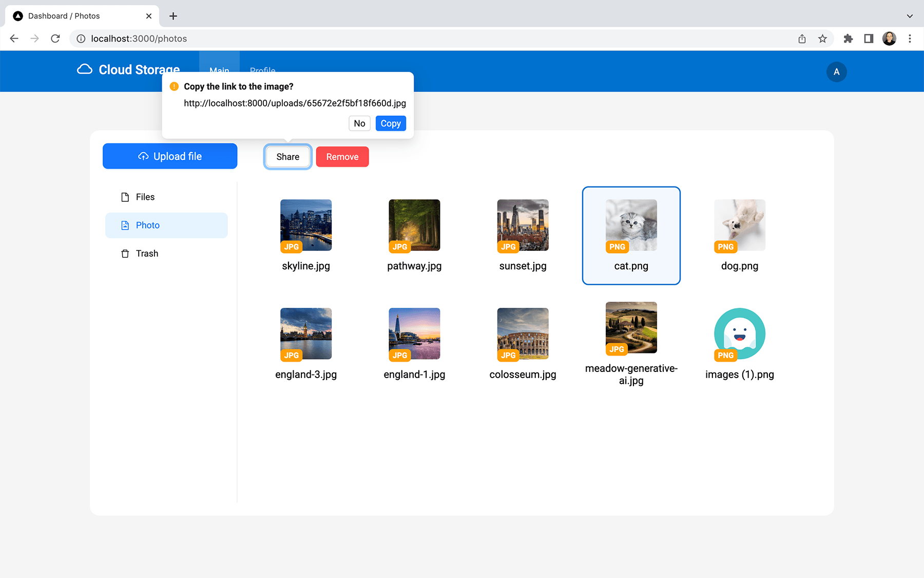Click the red Remove button
Image resolution: width=924 pixels, height=578 pixels.
point(342,157)
